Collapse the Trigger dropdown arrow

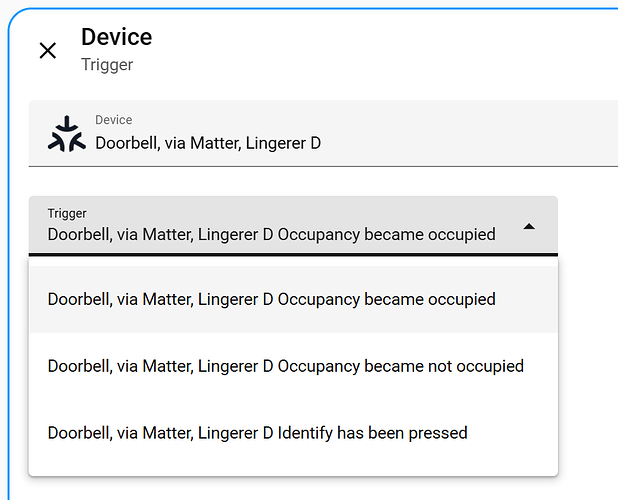coord(529,226)
